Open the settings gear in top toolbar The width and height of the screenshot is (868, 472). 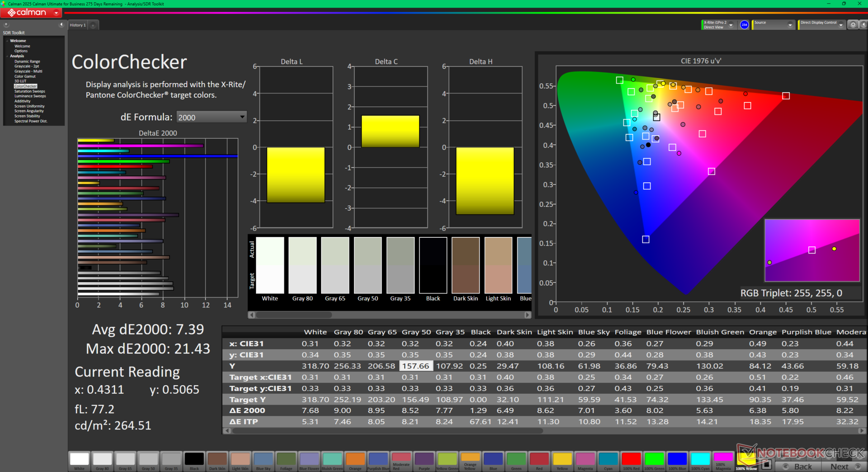[853, 25]
